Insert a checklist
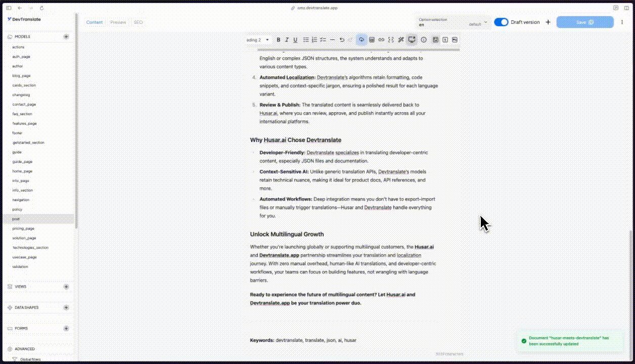 point(323,40)
